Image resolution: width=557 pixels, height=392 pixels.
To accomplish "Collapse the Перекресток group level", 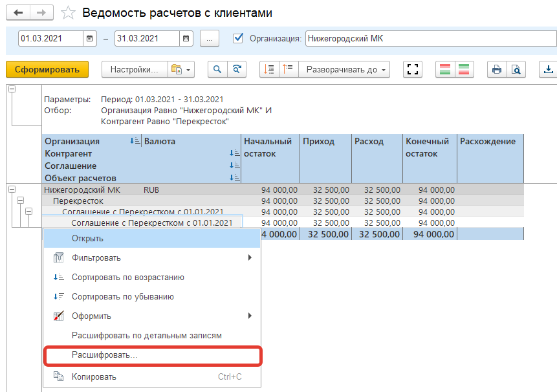I will point(20,201).
